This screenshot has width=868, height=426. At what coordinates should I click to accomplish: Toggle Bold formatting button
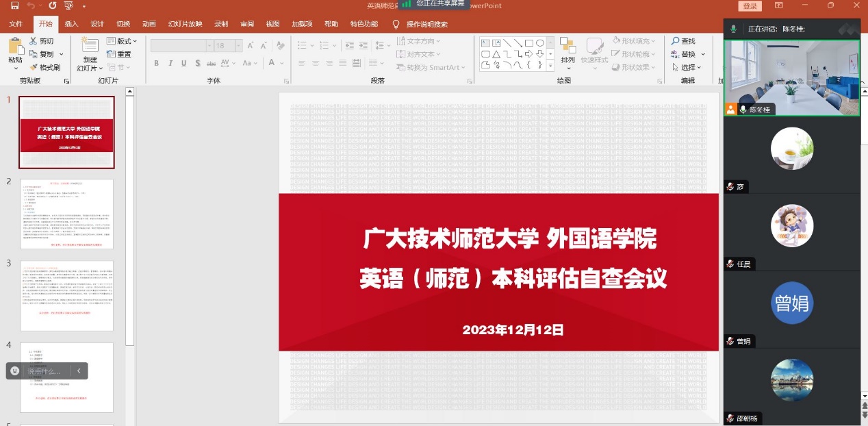tap(156, 63)
